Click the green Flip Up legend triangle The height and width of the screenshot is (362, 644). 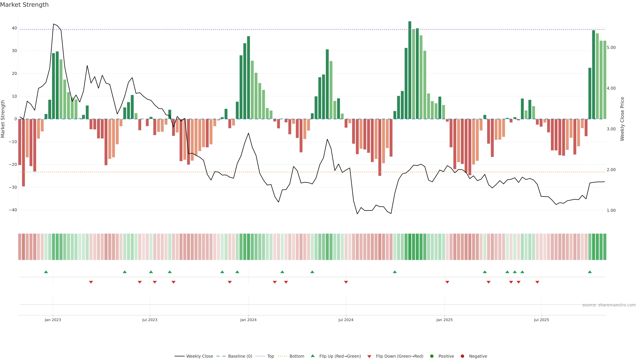pos(312,356)
